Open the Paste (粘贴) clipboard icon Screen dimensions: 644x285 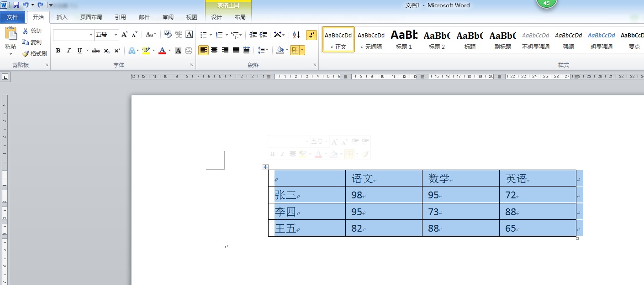(x=10, y=33)
